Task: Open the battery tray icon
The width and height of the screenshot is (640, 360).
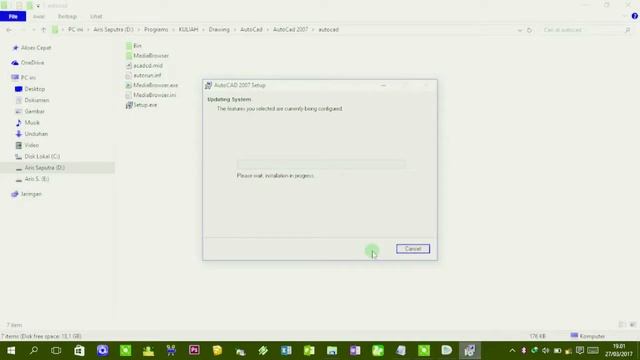Action: (557, 351)
